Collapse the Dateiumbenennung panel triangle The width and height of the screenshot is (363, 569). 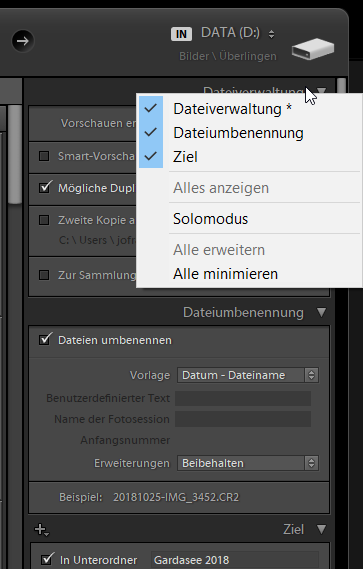[321, 312]
